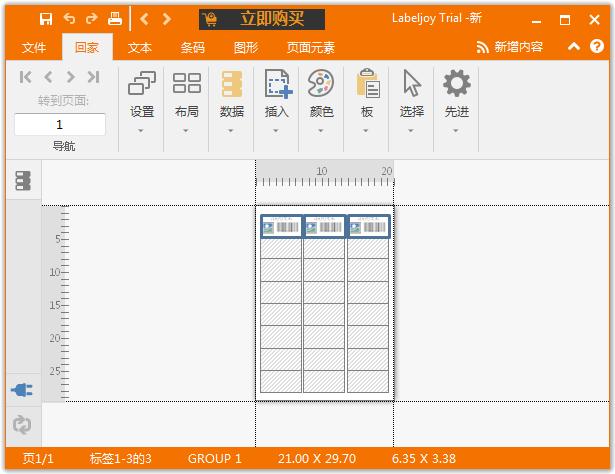Open the 文件 file menu tab
Image resolution: width=615 pixels, height=474 pixels.
coord(34,47)
